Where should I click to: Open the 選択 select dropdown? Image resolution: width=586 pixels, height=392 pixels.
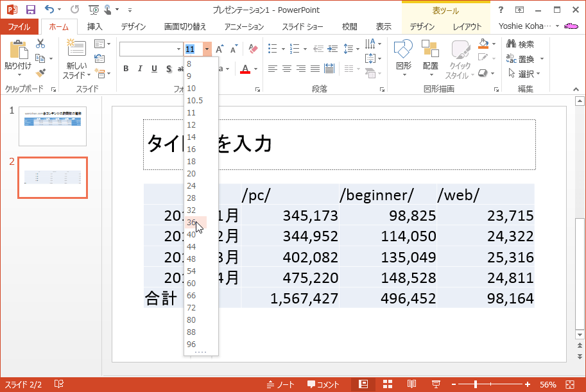[x=524, y=74]
